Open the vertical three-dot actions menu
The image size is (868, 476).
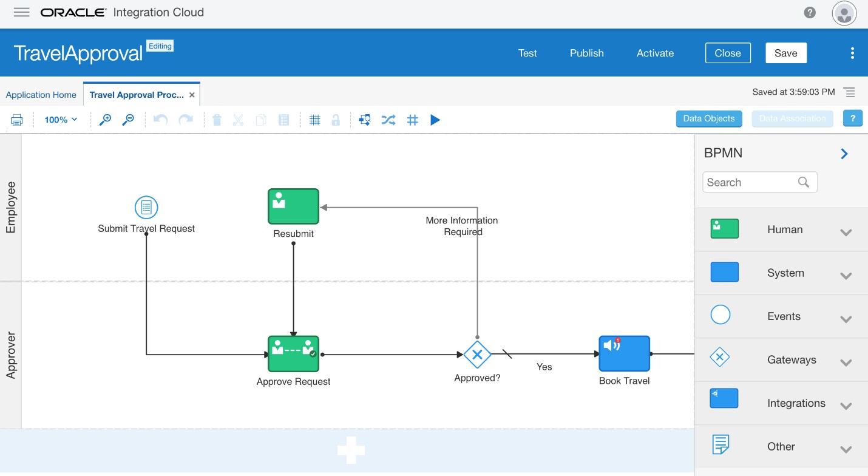[x=852, y=53]
